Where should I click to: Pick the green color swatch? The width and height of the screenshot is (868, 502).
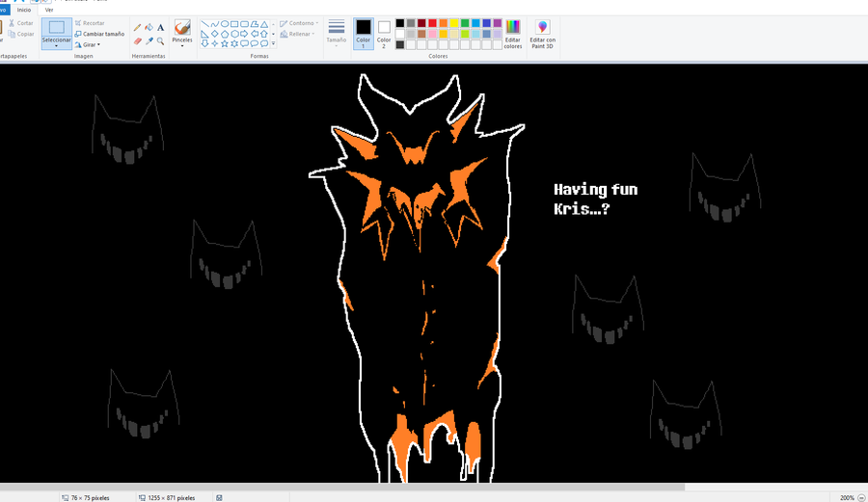465,23
